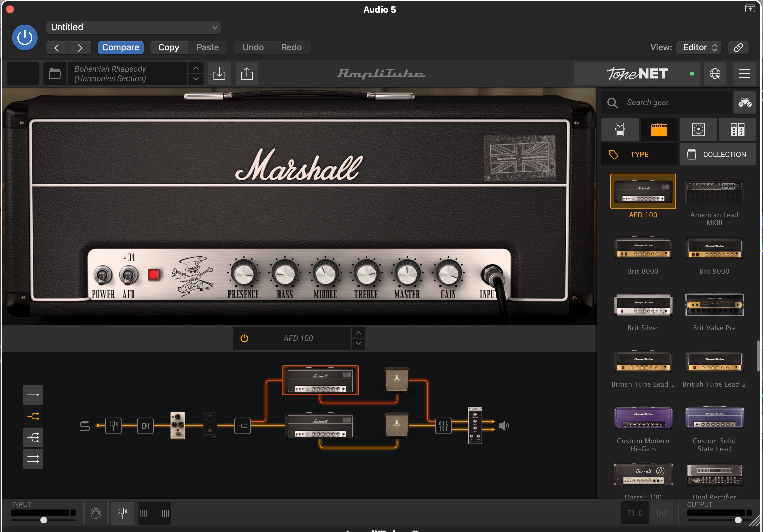763x532 pixels.
Task: Open the custom shop cart icon
Action: pos(745,102)
